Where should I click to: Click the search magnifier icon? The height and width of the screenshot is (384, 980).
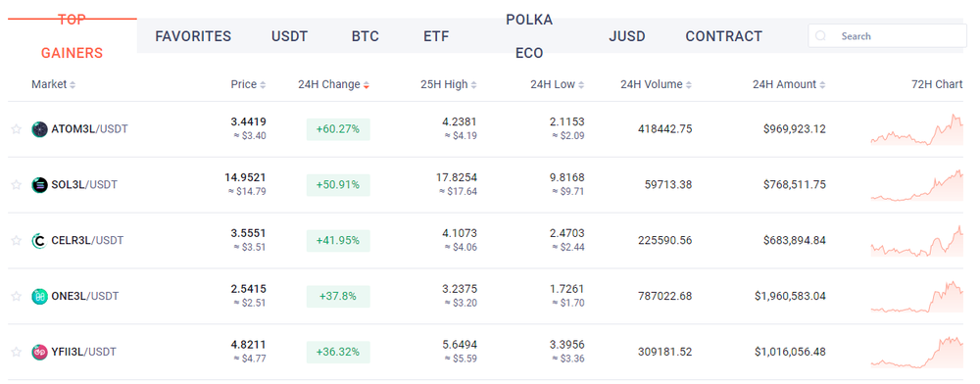tap(820, 36)
